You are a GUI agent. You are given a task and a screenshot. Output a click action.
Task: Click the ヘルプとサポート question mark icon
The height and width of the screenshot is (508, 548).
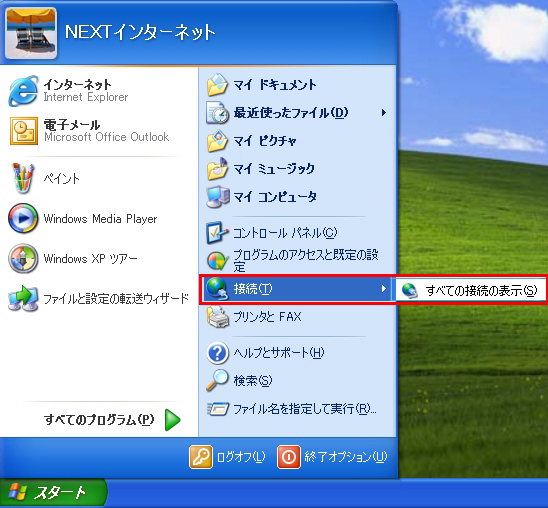pyautogui.click(x=217, y=353)
